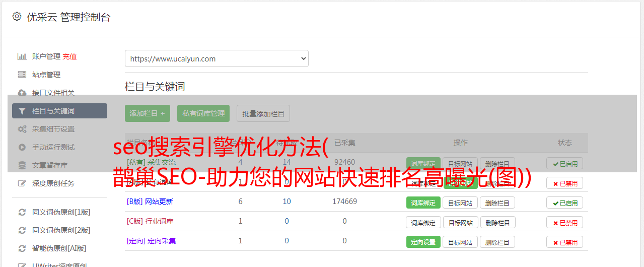Open 账户管理 via its bar chart icon

[x=22, y=56]
